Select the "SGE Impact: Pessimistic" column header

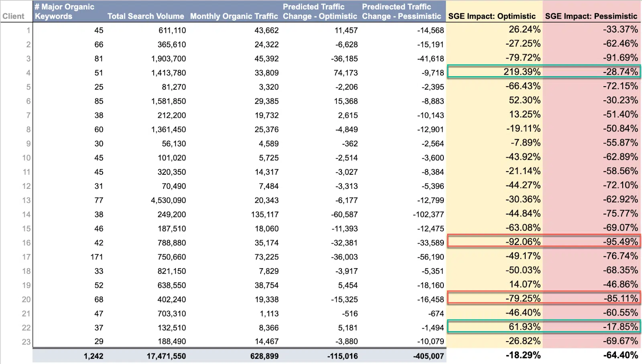coord(591,16)
